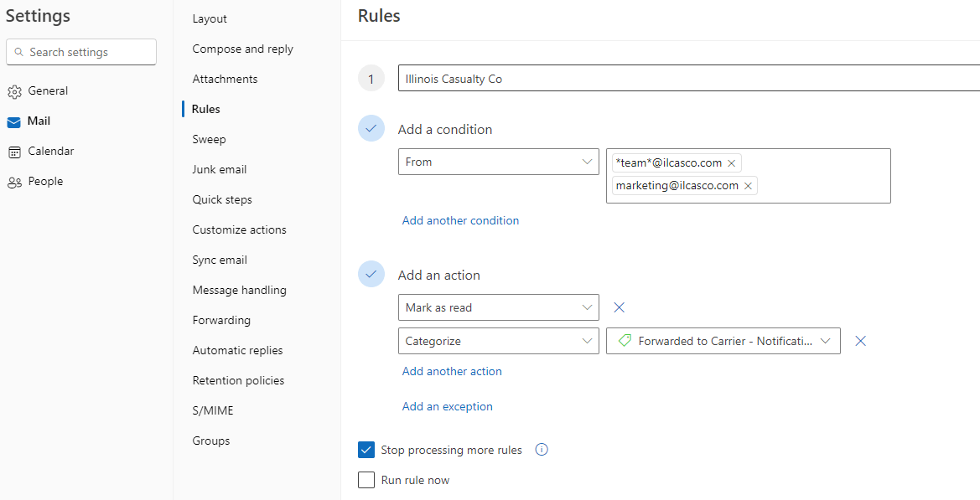Open Attachments settings
This screenshot has width=980, height=500.
225,79
